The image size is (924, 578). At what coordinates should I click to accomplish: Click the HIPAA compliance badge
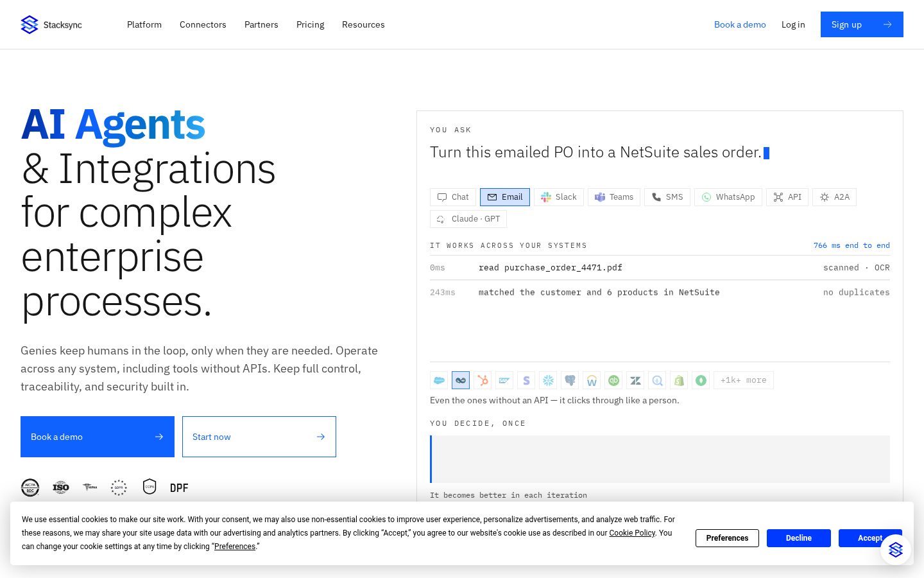(x=90, y=487)
